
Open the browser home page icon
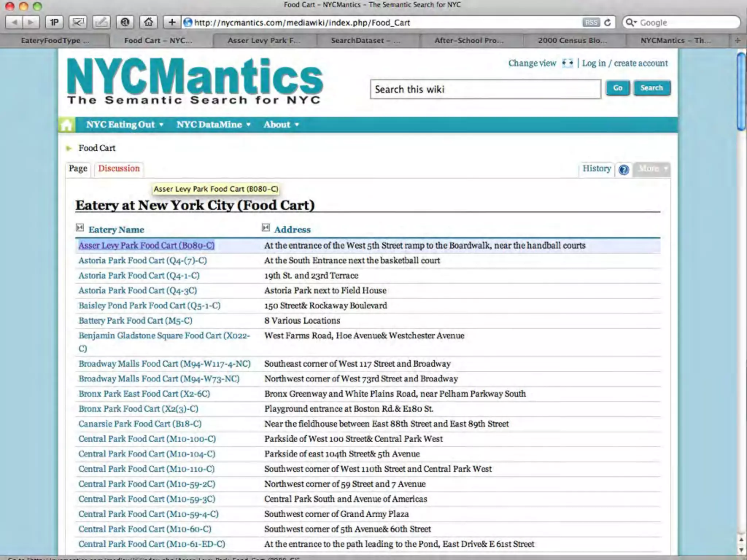(x=148, y=23)
